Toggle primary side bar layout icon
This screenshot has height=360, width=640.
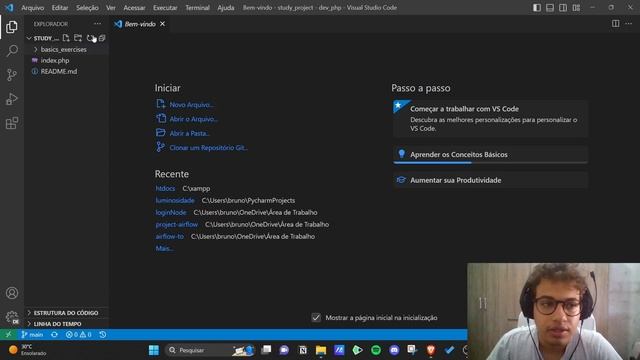click(x=537, y=8)
